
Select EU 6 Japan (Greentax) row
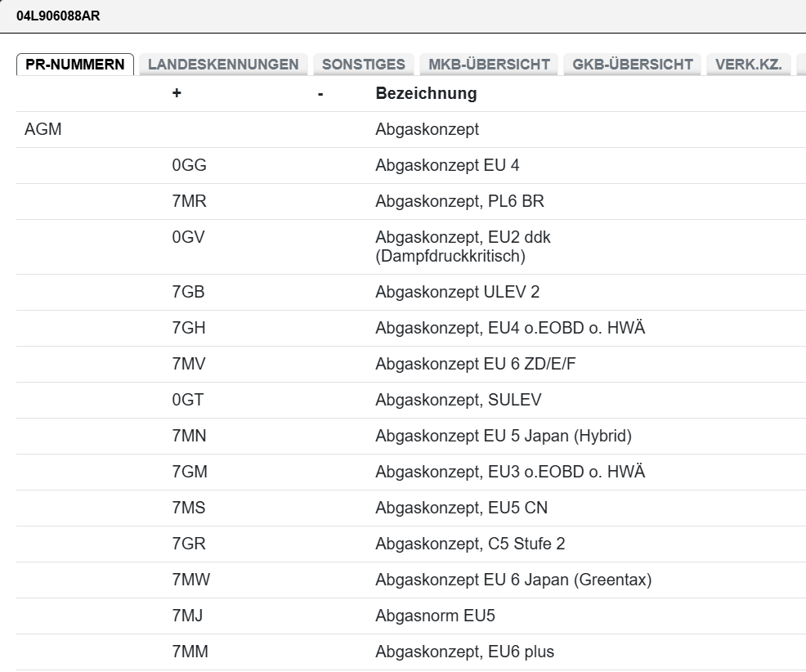click(513, 580)
